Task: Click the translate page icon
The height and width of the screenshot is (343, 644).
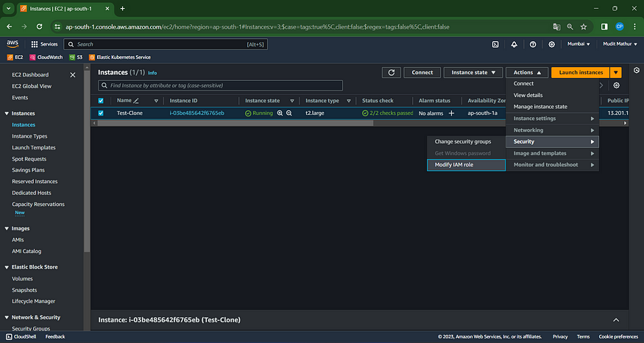Action: (556, 26)
